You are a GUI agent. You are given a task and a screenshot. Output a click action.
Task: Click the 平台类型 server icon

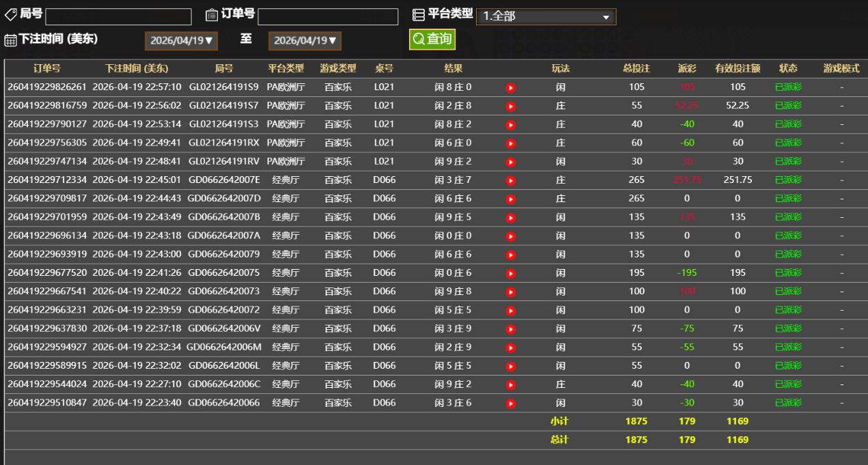(419, 14)
